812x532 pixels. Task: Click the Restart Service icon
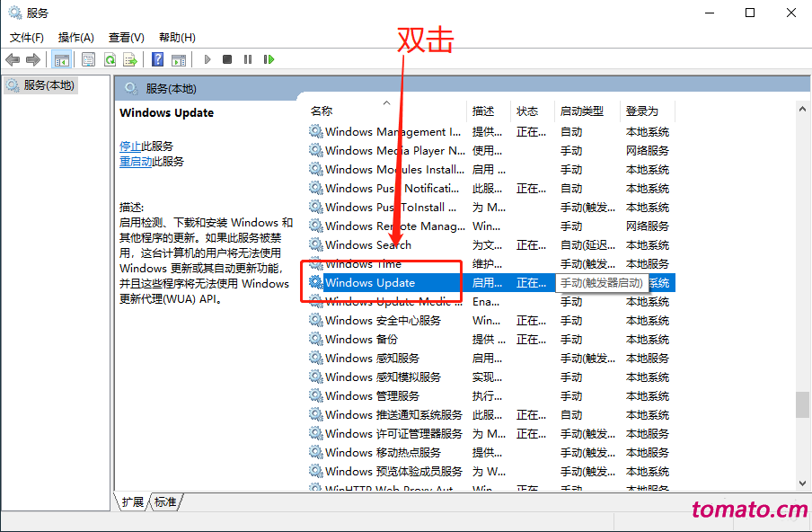point(269,59)
